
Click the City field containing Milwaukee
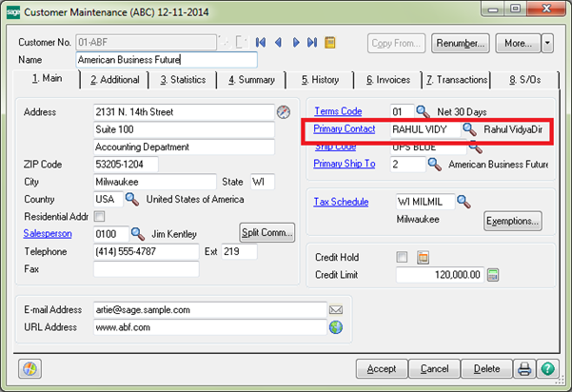pos(155,182)
